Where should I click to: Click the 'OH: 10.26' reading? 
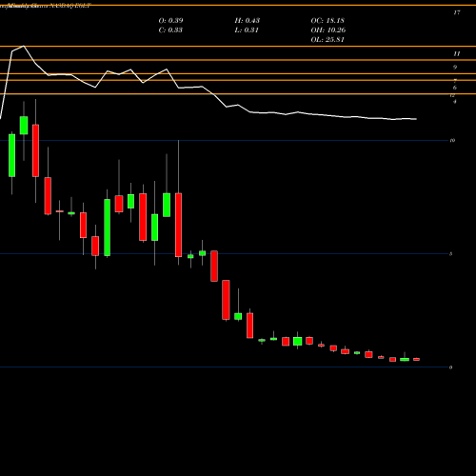[x=328, y=30]
